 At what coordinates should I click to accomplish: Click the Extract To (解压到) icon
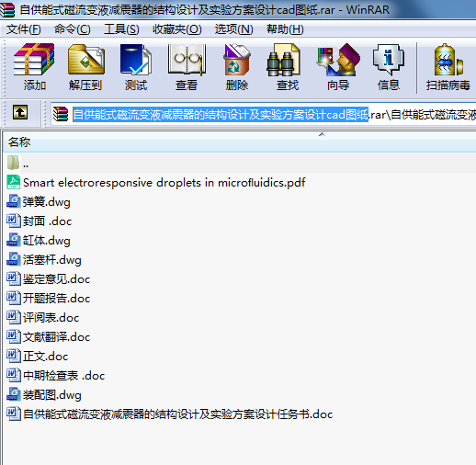point(85,60)
